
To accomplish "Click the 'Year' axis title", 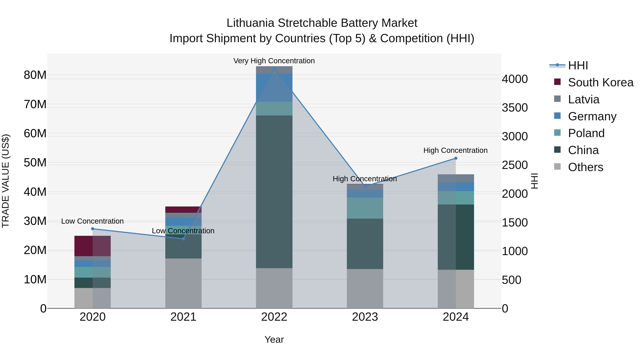I will [274, 339].
